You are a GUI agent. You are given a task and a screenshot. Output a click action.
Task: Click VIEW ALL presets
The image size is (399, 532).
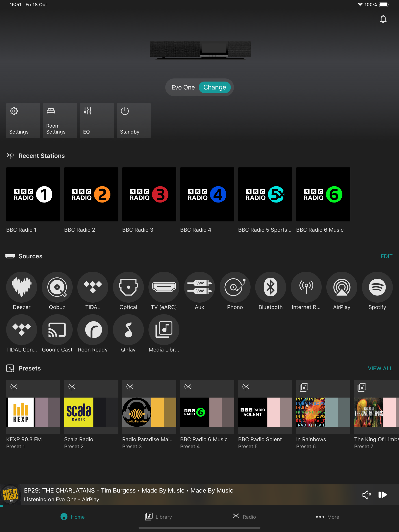pos(380,368)
